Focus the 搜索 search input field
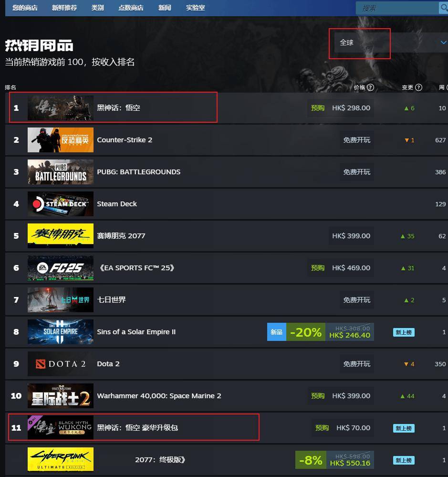 (397, 8)
